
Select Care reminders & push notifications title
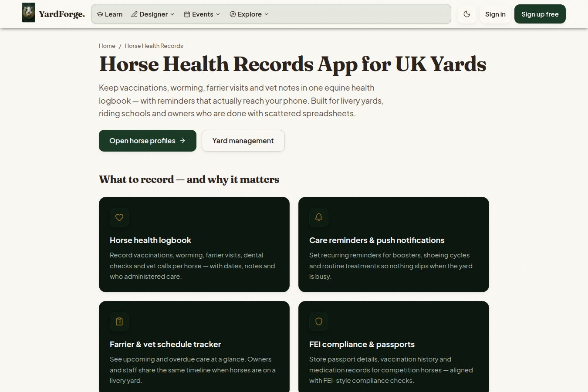pyautogui.click(x=377, y=240)
